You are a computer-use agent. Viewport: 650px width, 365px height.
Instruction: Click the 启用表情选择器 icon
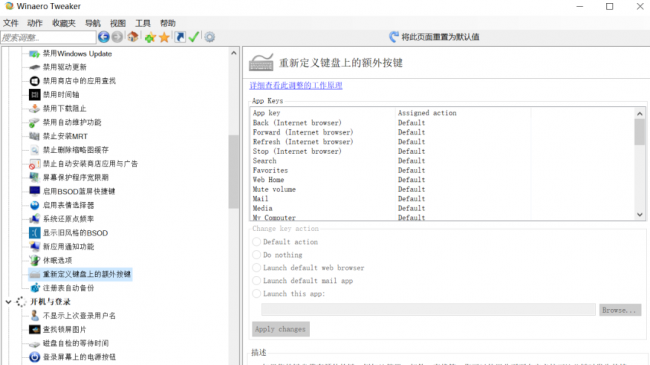coord(34,205)
